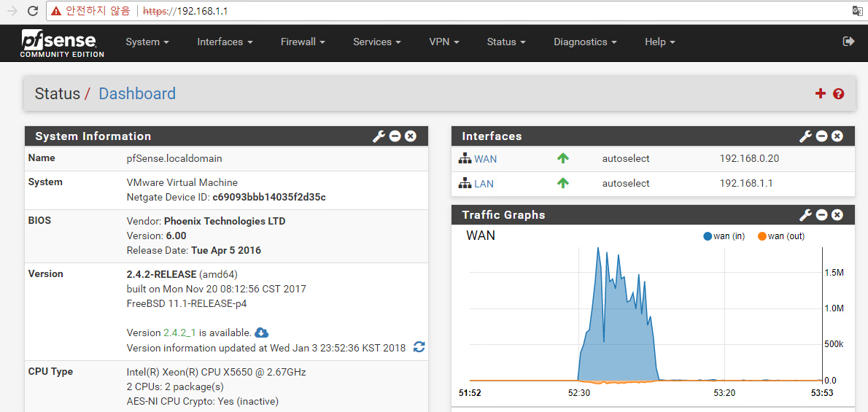868x412 pixels.
Task: Click the 52:30 time label on graph
Action: pyautogui.click(x=578, y=392)
